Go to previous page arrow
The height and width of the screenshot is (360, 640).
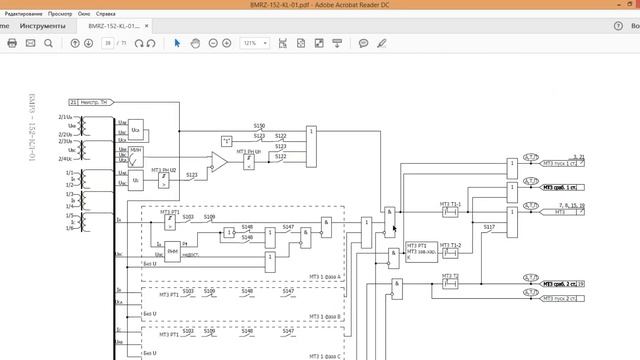point(75,43)
